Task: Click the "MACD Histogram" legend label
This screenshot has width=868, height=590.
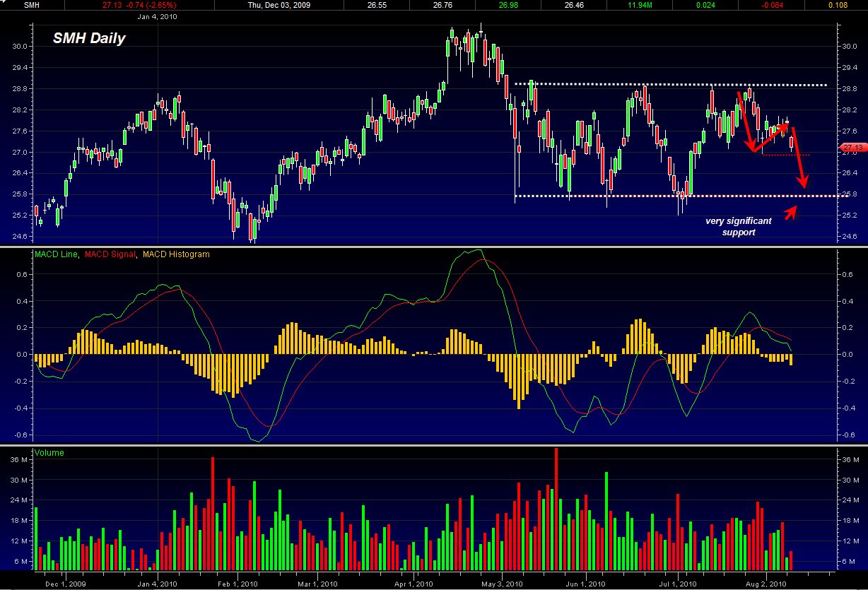Action: 175,254
